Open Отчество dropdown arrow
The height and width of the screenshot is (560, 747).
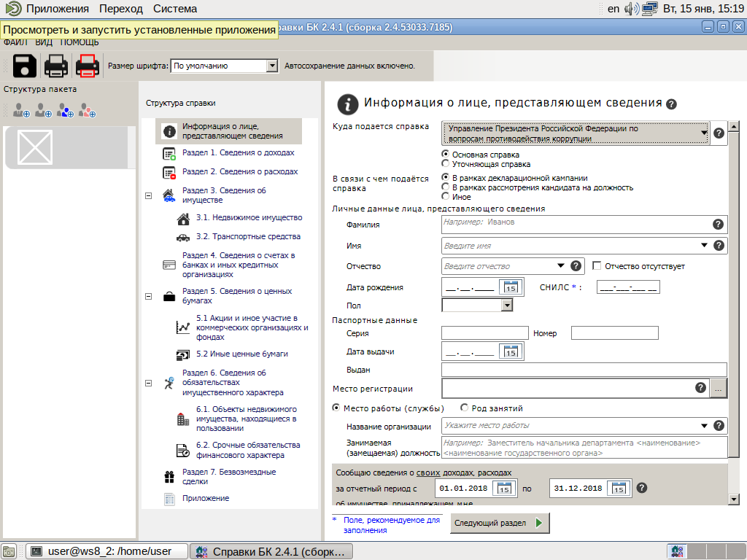coord(561,265)
